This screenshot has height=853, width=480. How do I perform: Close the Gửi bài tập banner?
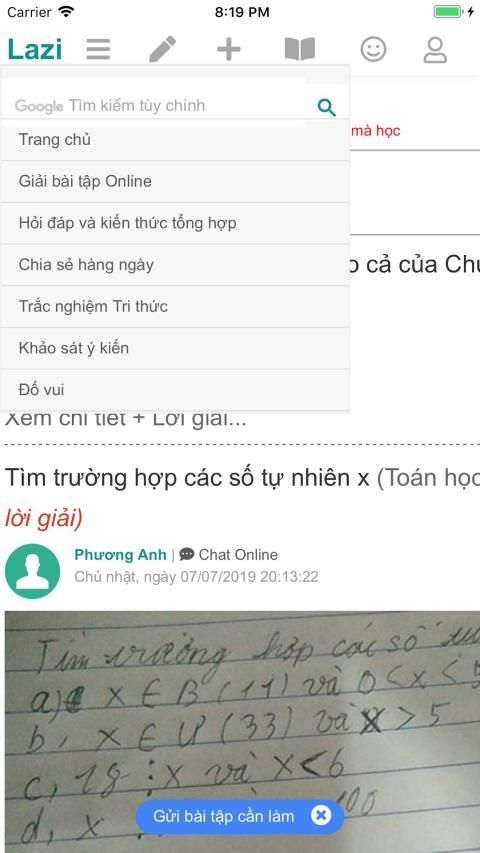[321, 815]
